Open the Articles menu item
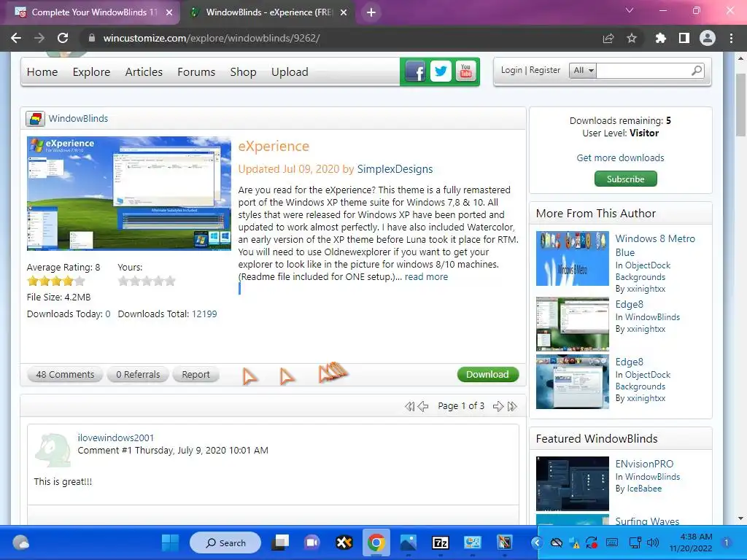The height and width of the screenshot is (560, 747). click(x=144, y=72)
